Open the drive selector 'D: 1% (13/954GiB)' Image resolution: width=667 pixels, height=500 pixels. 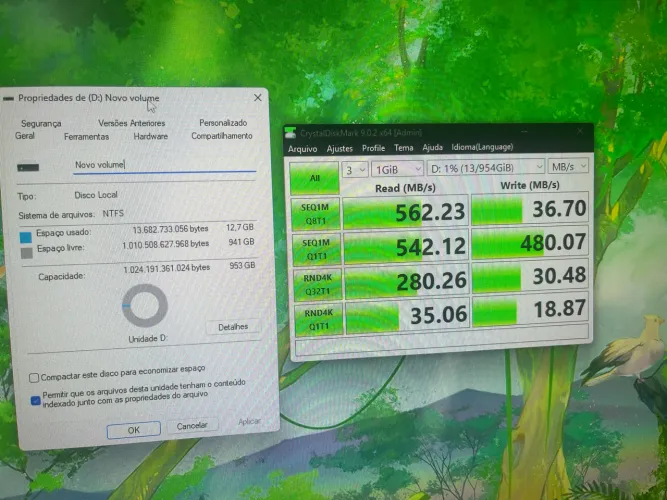click(x=486, y=167)
